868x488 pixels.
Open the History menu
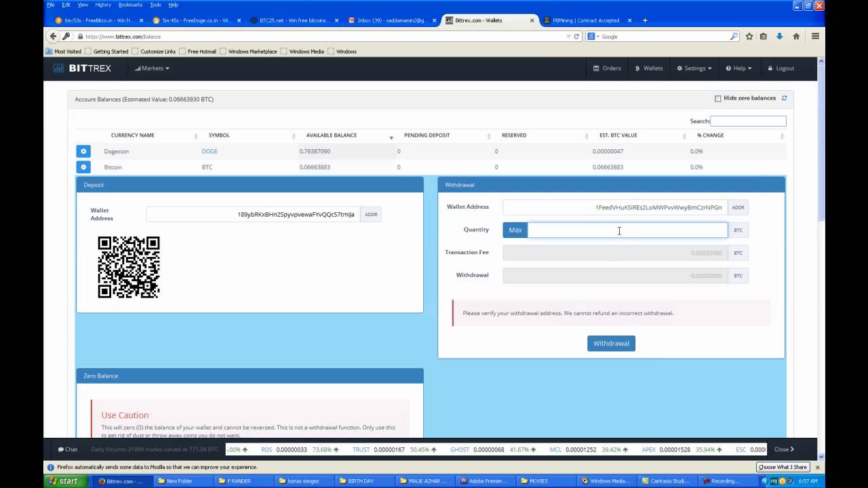click(x=103, y=5)
